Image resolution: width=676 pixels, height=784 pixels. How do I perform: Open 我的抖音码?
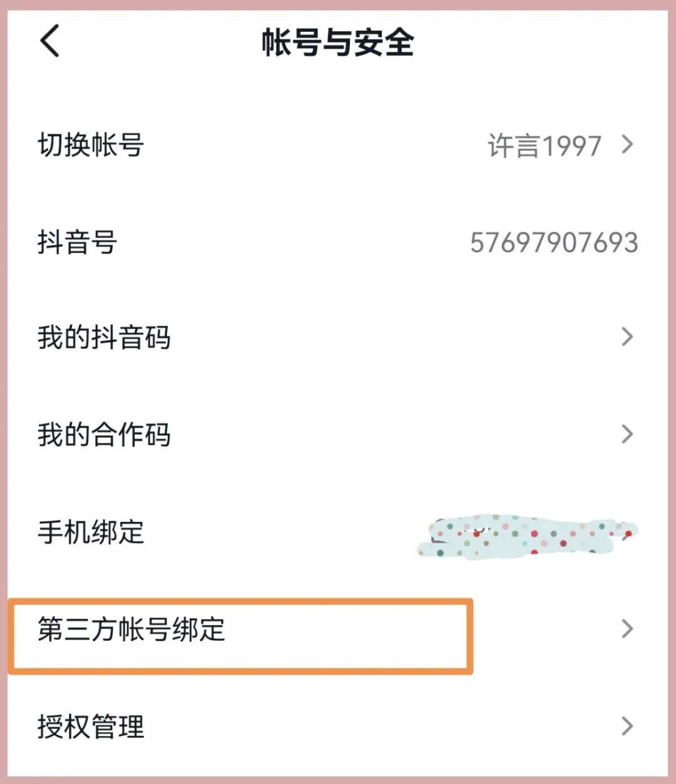pyautogui.click(x=338, y=338)
